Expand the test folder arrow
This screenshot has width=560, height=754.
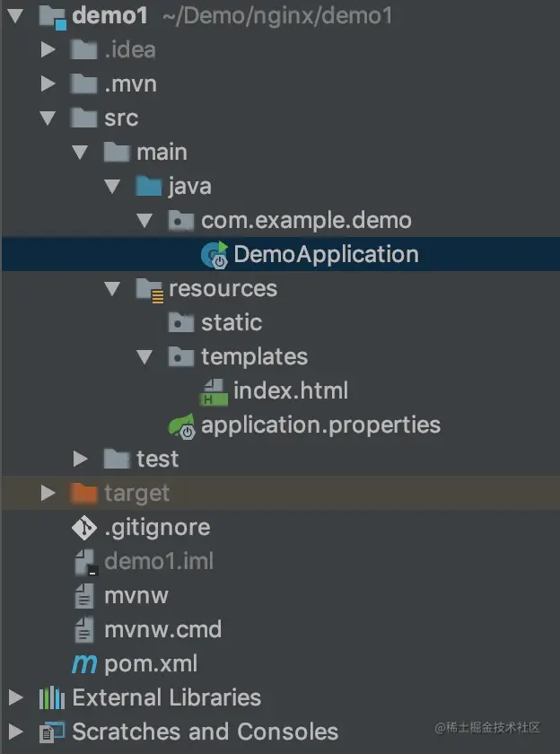point(80,459)
